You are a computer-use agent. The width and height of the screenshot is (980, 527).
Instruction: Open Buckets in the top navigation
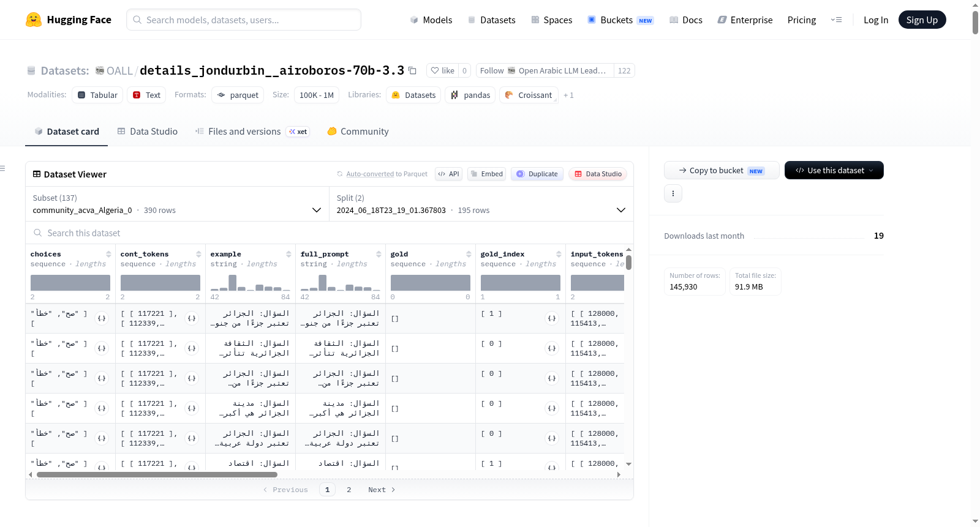tap(620, 20)
